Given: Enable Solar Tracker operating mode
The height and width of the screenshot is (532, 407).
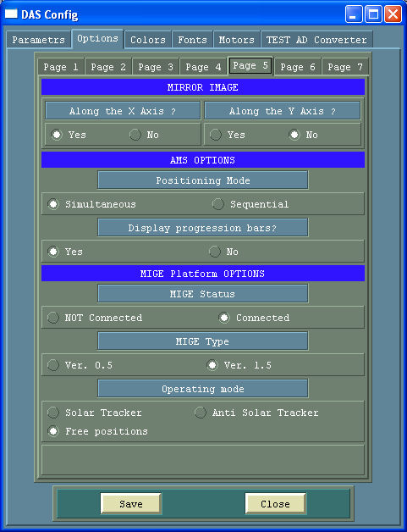Looking at the screenshot, I should [x=53, y=413].
